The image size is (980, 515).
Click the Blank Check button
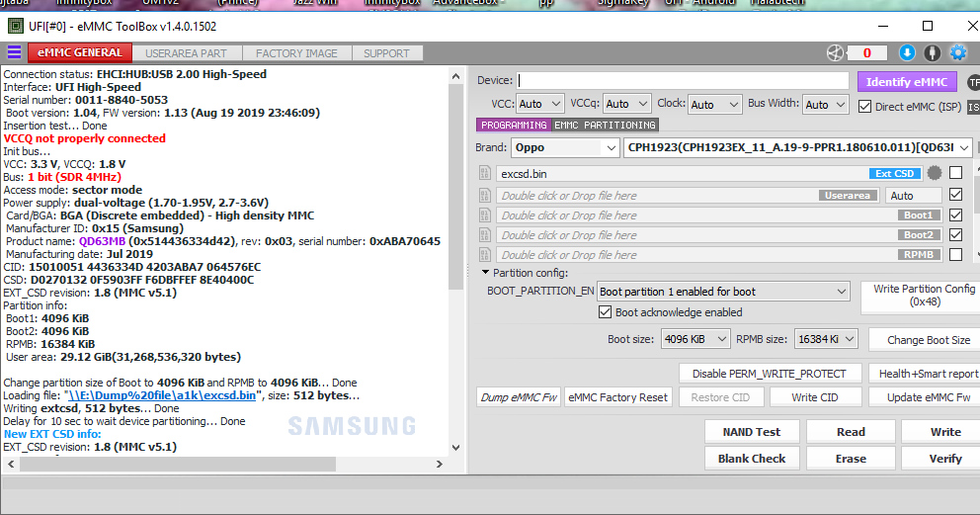tap(752, 459)
